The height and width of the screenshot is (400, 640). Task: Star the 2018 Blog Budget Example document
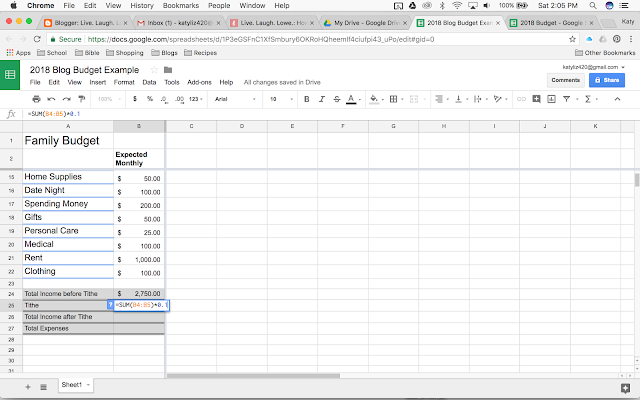tap(154, 70)
